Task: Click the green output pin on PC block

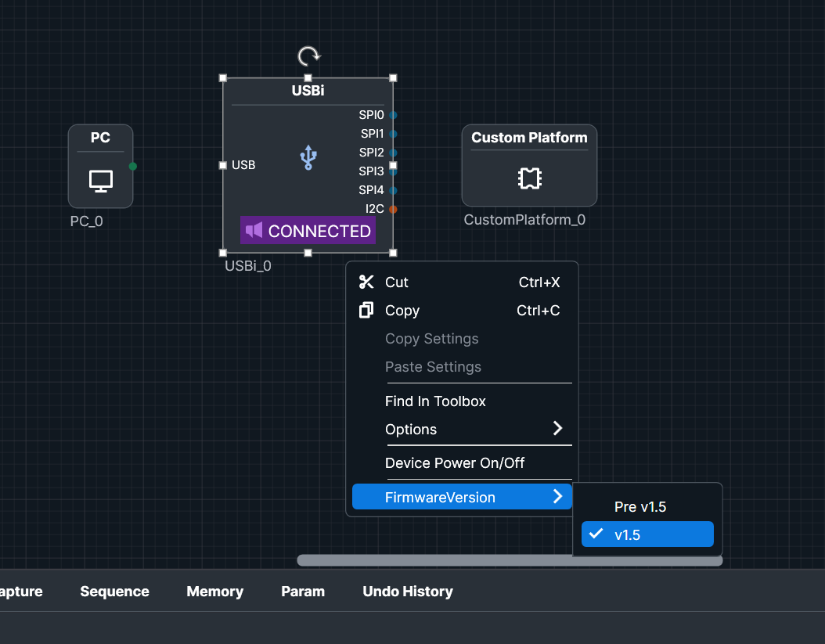Action: point(132,166)
